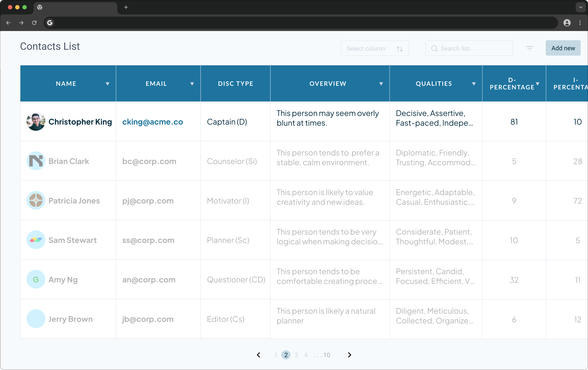Open the Qualities column dropdown arrow
Image resolution: width=588 pixels, height=370 pixels.
474,84
